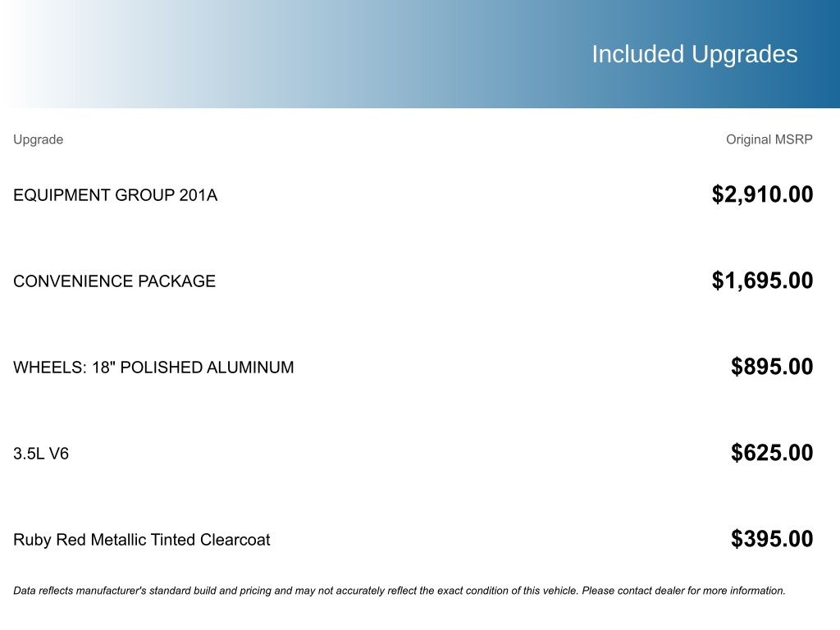
Task: Select the CONVENIENCE PACKAGE upgrade name
Action: (114, 281)
